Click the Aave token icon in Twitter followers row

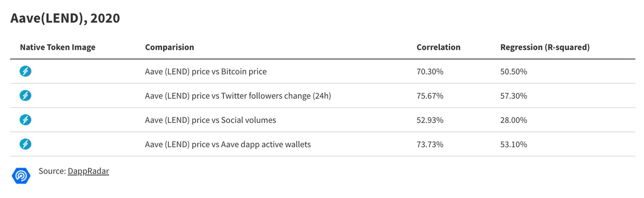(26, 96)
